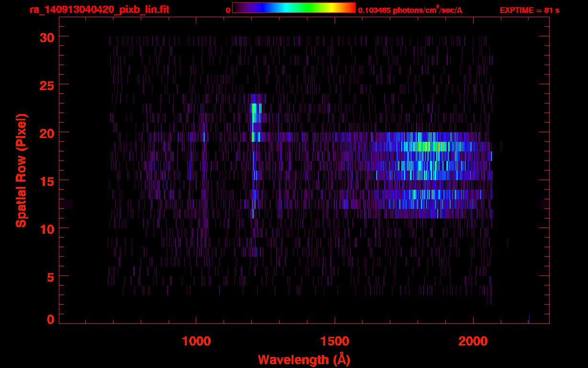Click the spatial row 25 tick label
This screenshot has height=368, width=588.
[46, 85]
